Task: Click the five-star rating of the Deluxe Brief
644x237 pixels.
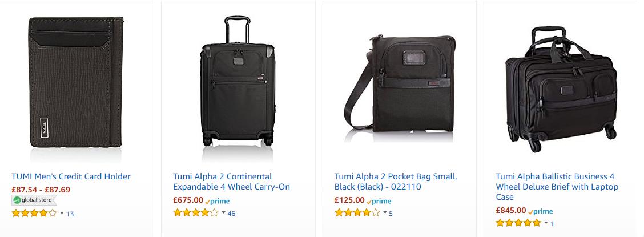Action: [x=518, y=223]
